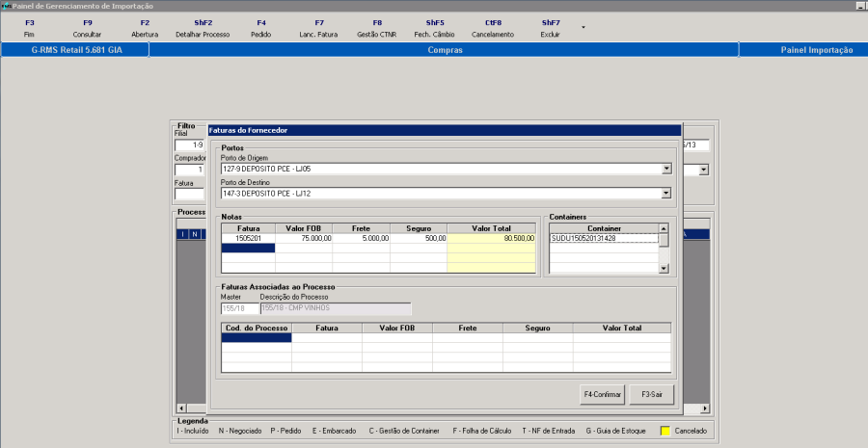Open F2 Abertura in the toolbar
The height and width of the screenshot is (448, 868).
[x=145, y=28]
